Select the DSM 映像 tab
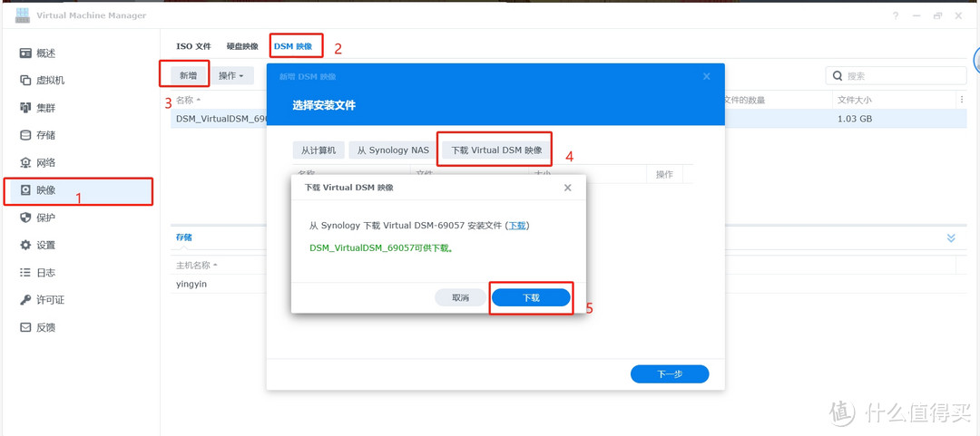This screenshot has width=980, height=436. pyautogui.click(x=293, y=46)
